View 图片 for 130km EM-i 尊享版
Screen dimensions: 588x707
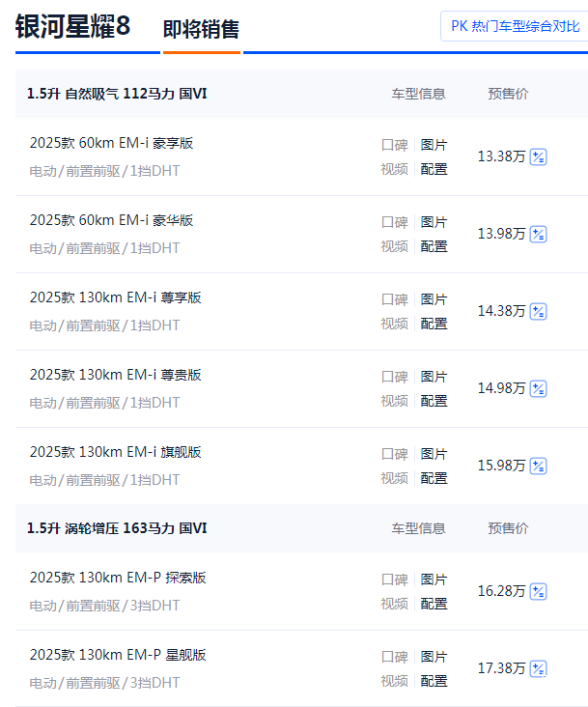coord(434,299)
